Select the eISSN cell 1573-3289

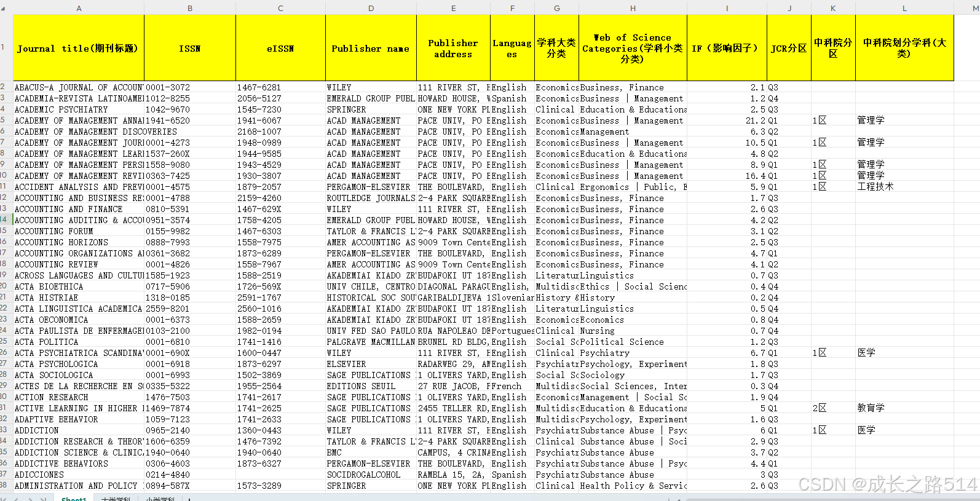pyautogui.click(x=280, y=486)
